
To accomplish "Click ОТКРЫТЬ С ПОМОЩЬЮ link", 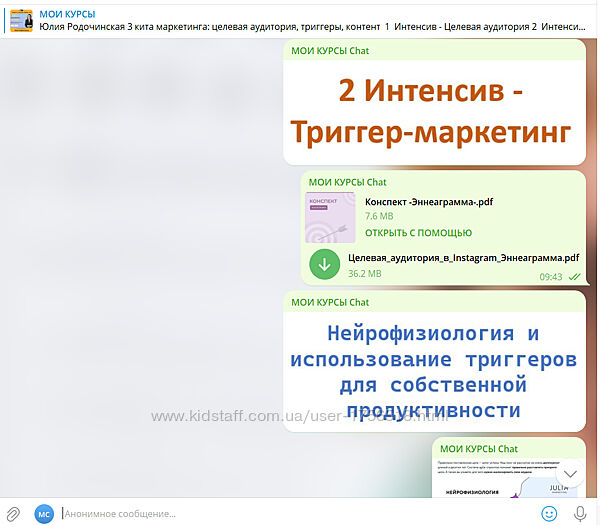I will [x=418, y=233].
